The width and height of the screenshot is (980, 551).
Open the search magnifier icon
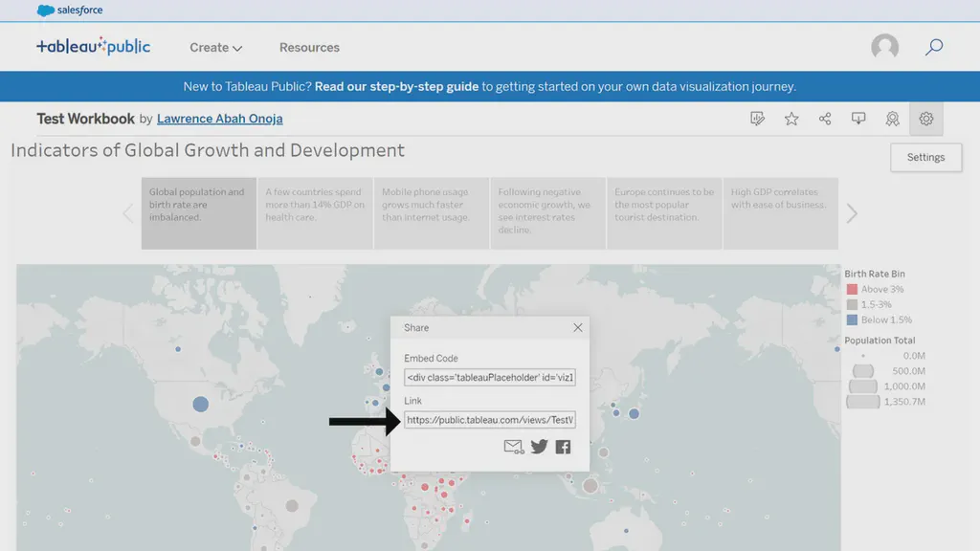pyautogui.click(x=933, y=47)
